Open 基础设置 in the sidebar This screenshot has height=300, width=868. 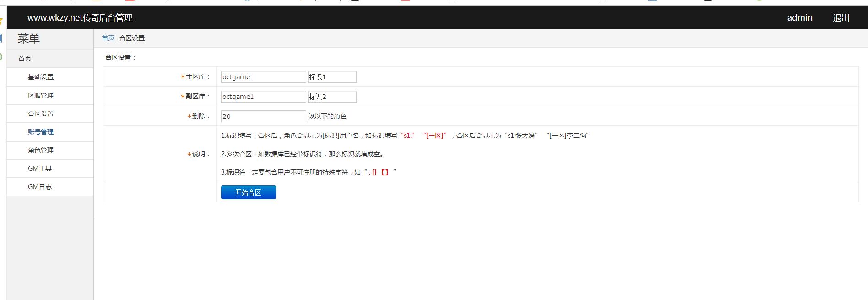(41, 77)
